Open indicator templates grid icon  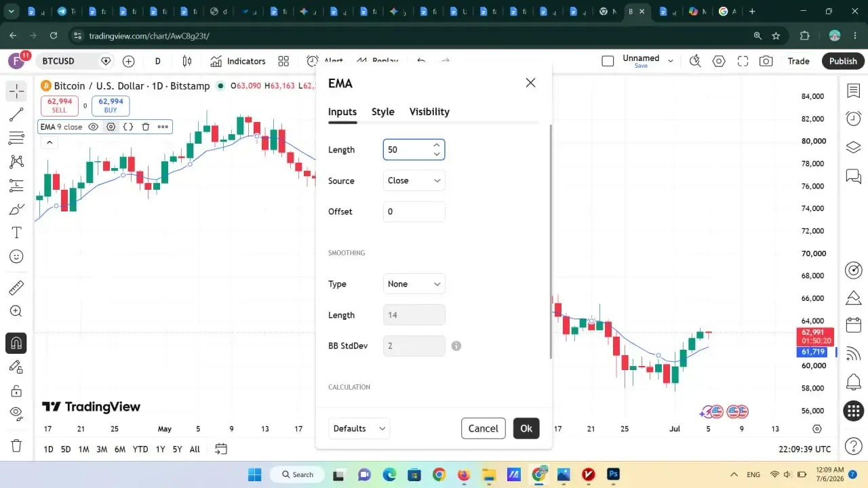[283, 61]
